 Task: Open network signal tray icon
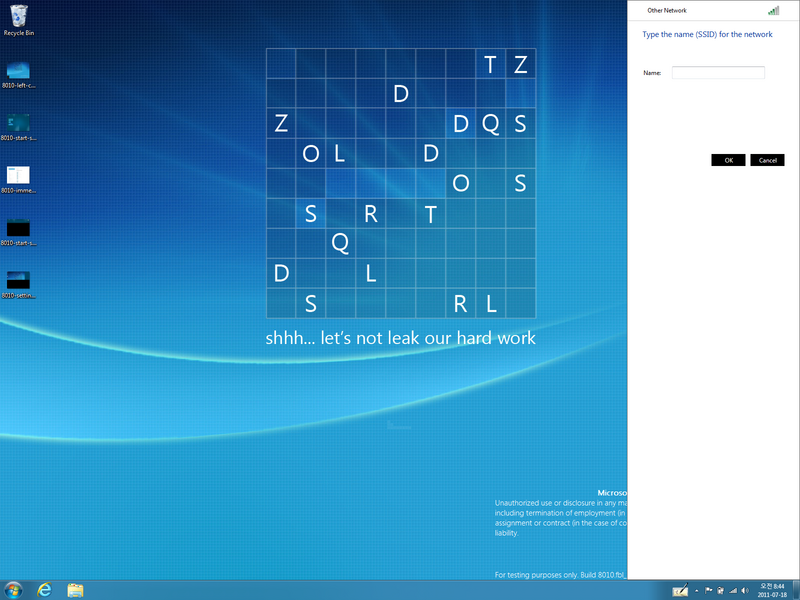733,590
